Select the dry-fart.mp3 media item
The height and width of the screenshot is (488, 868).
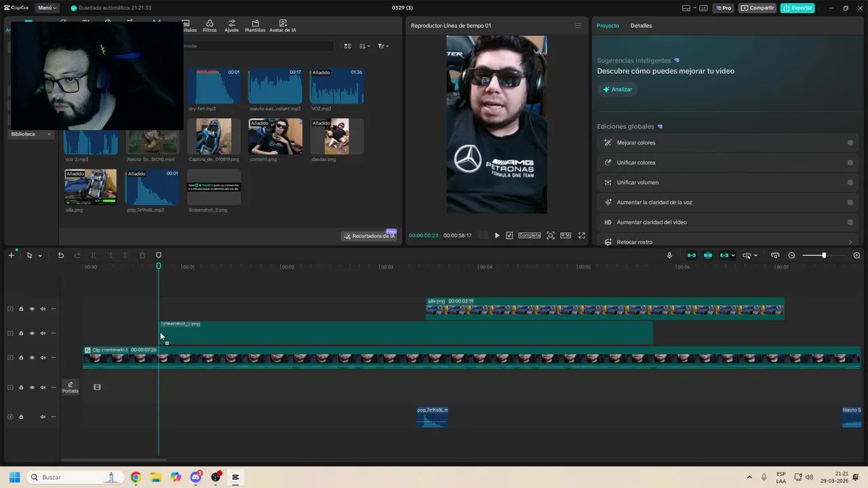click(x=214, y=86)
